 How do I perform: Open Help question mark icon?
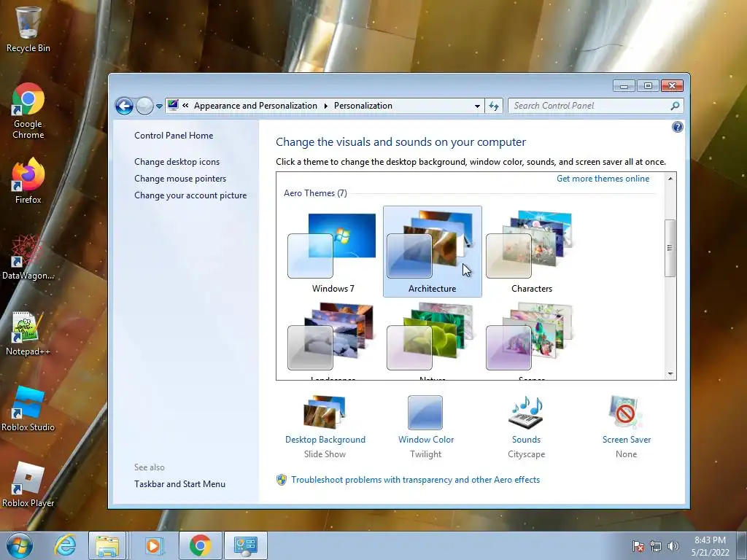pos(677,127)
